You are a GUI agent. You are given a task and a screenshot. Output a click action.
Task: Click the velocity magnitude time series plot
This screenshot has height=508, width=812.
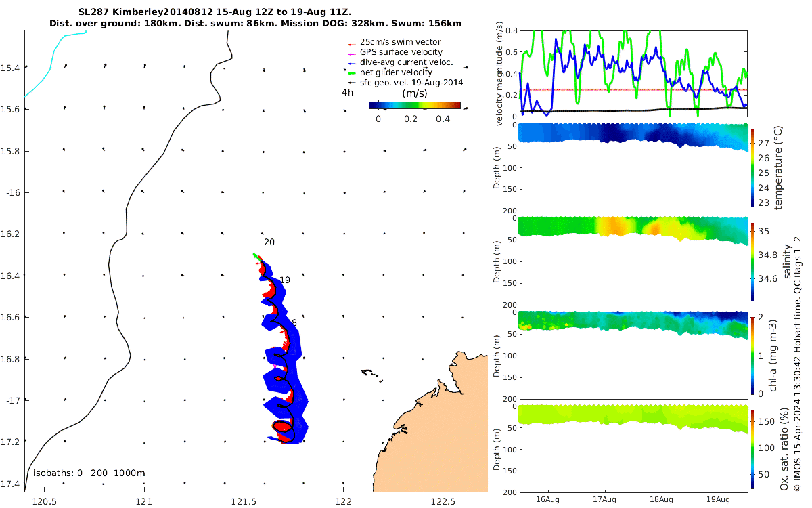tap(633, 73)
